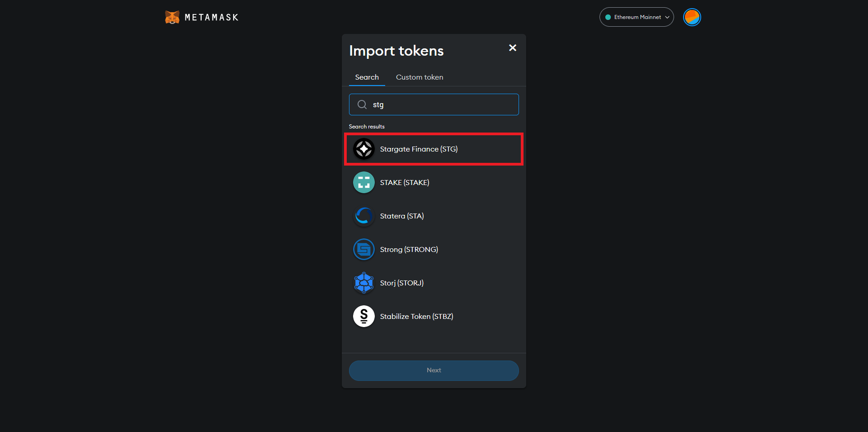Close the Import tokens dialog
This screenshot has height=432, width=868.
pyautogui.click(x=512, y=48)
